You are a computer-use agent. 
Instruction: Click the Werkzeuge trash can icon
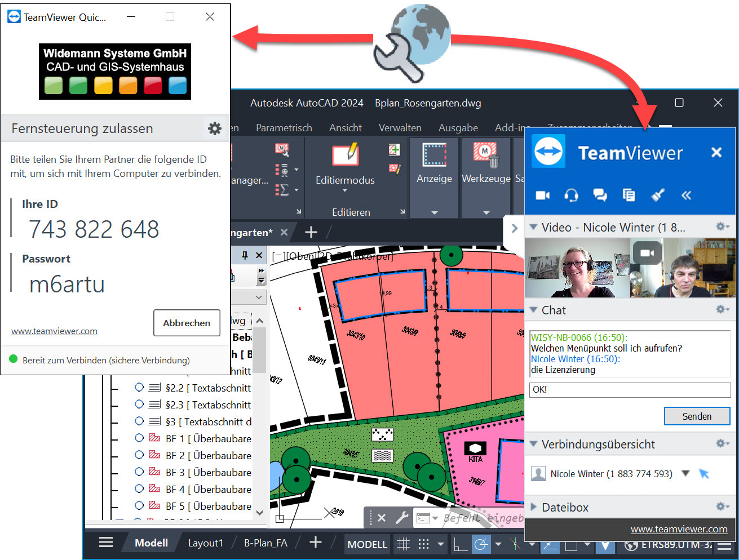485,155
